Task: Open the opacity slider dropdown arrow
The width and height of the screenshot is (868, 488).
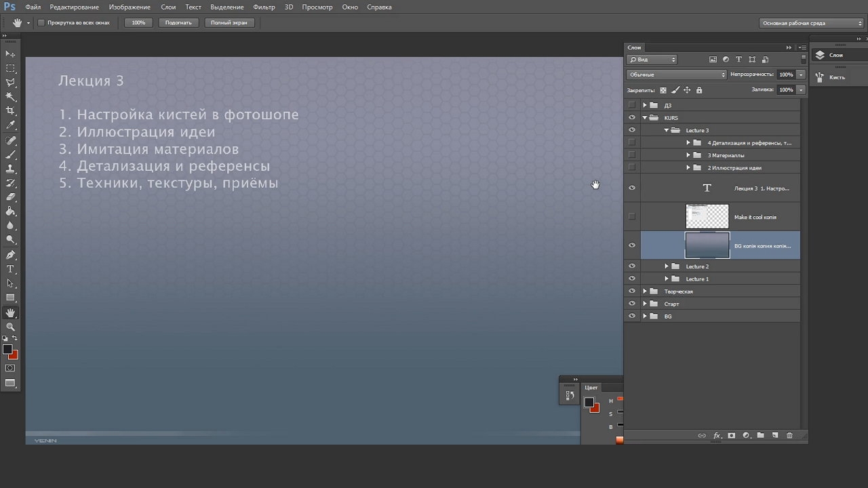Action: [801, 75]
